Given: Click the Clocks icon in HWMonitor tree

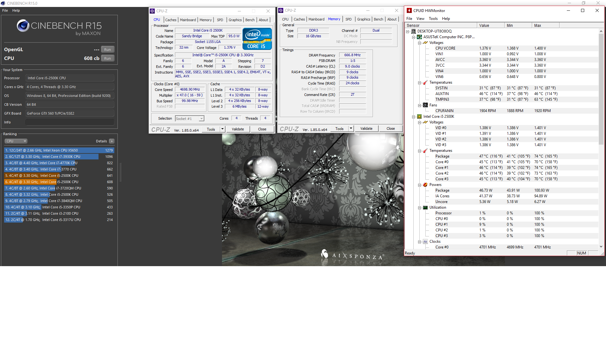Looking at the screenshot, I should coord(425,242).
